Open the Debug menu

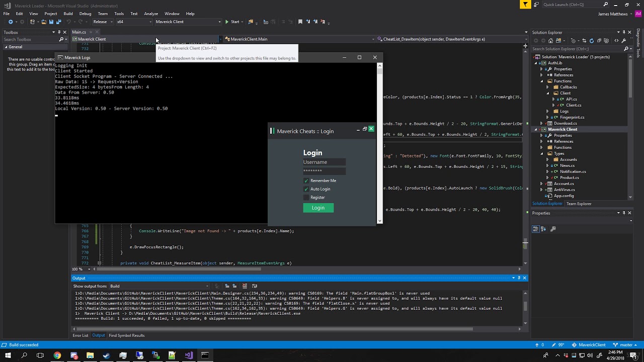pyautogui.click(x=85, y=14)
